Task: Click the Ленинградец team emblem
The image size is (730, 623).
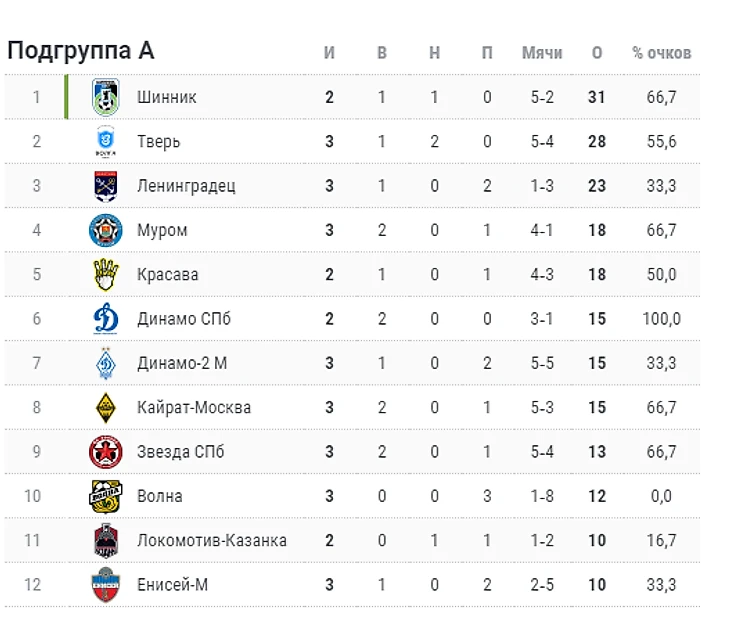Action: tap(105, 186)
